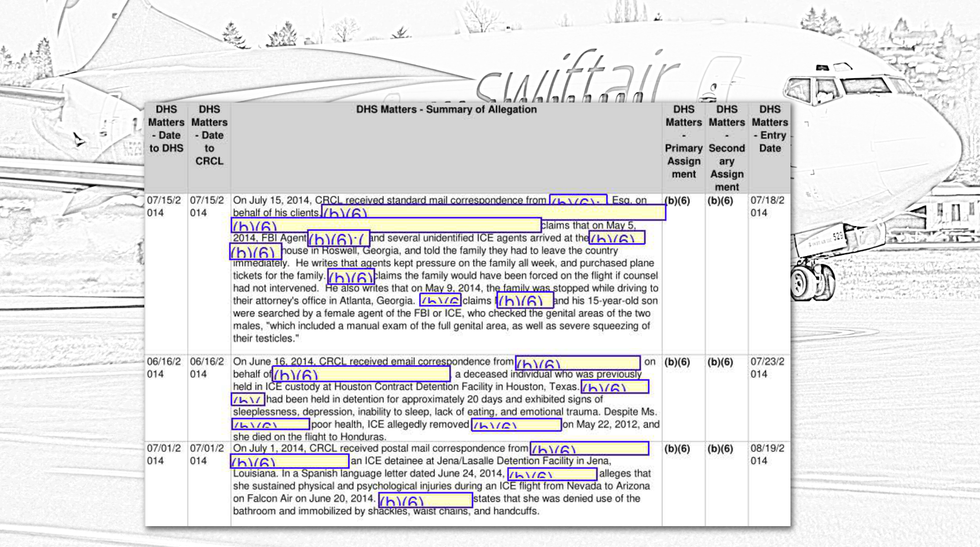The image size is (980, 547).
Task: Click Primary Assignment (b)(6) in the 07/18/2014 row
Action: pos(677,200)
